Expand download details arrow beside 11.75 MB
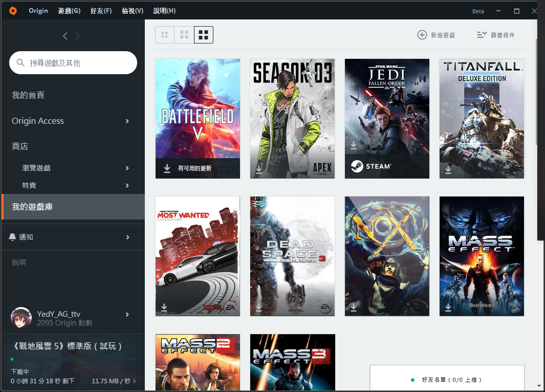The image size is (545, 392). pyautogui.click(x=135, y=381)
